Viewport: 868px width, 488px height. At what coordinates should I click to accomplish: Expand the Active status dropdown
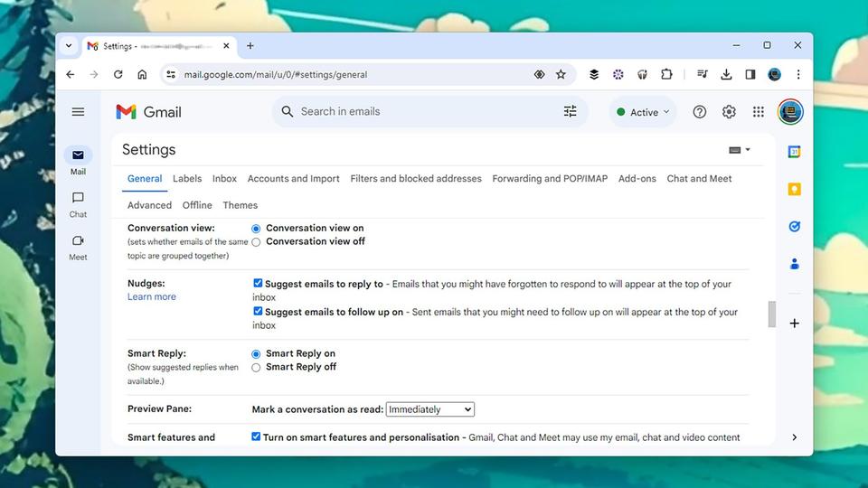(643, 112)
